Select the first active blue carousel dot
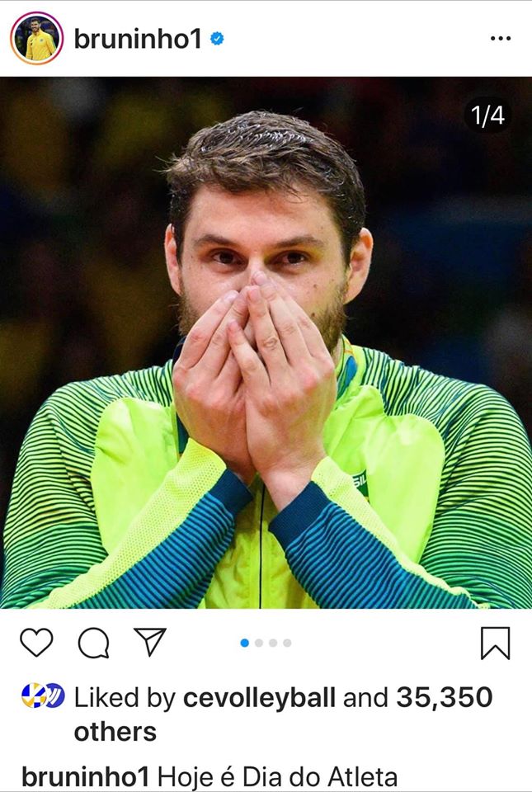 pyautogui.click(x=245, y=643)
